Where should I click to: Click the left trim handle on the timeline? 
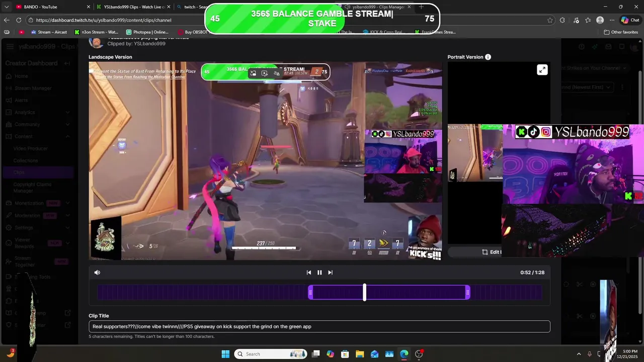(x=310, y=292)
